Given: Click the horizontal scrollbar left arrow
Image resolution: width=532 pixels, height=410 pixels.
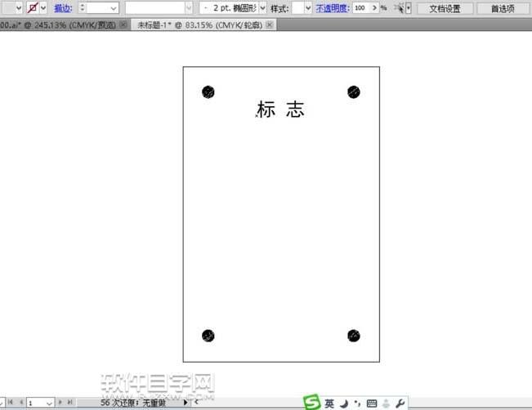Looking at the screenshot, I should [x=196, y=402].
